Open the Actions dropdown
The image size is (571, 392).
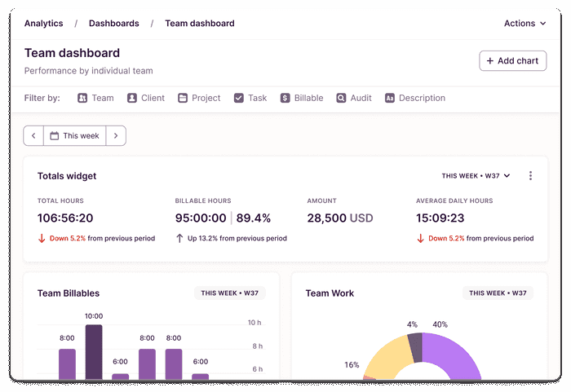coord(525,24)
